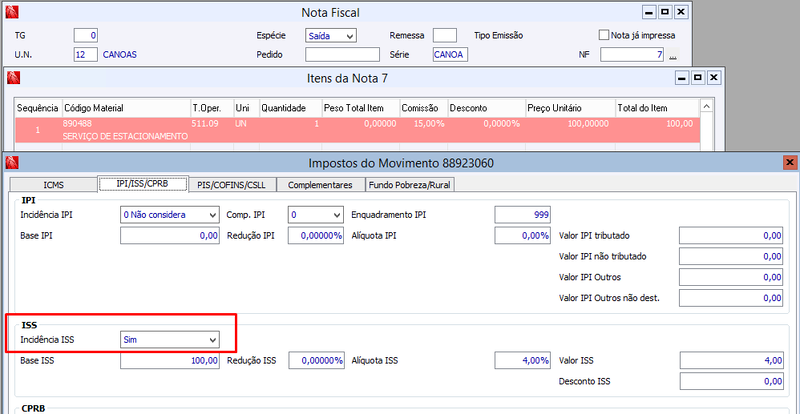Viewport: 800px width, 414px height.
Task: Click the Quantidade column header
Action: (290, 108)
